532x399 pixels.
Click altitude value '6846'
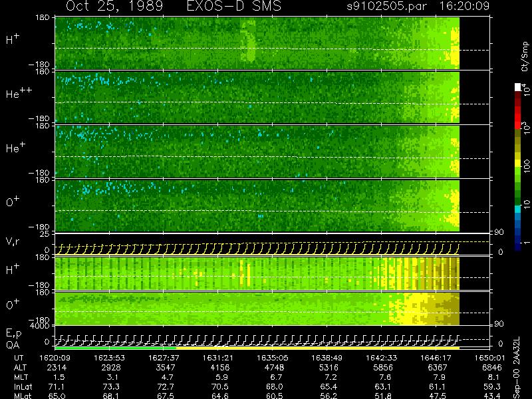[x=491, y=368]
